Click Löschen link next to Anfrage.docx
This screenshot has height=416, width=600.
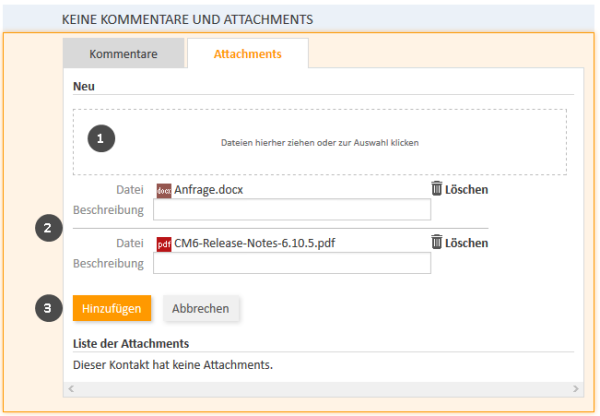point(466,189)
